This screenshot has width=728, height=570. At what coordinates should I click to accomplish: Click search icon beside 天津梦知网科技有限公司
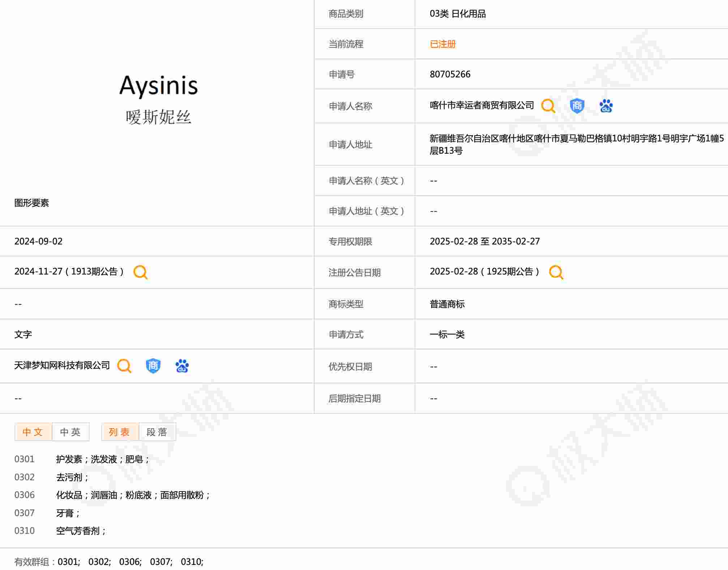124,366
